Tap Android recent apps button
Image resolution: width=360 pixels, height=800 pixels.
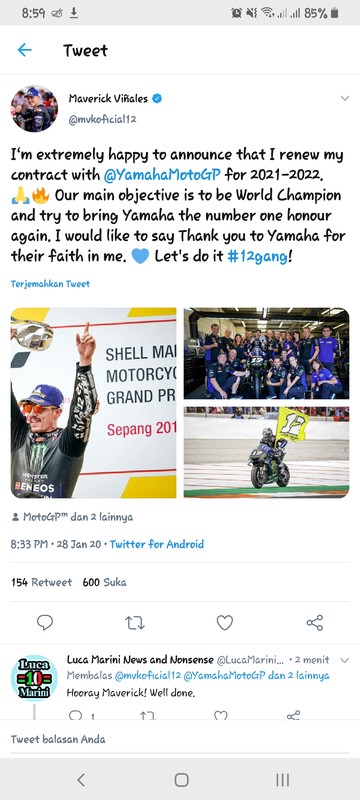coord(282,780)
